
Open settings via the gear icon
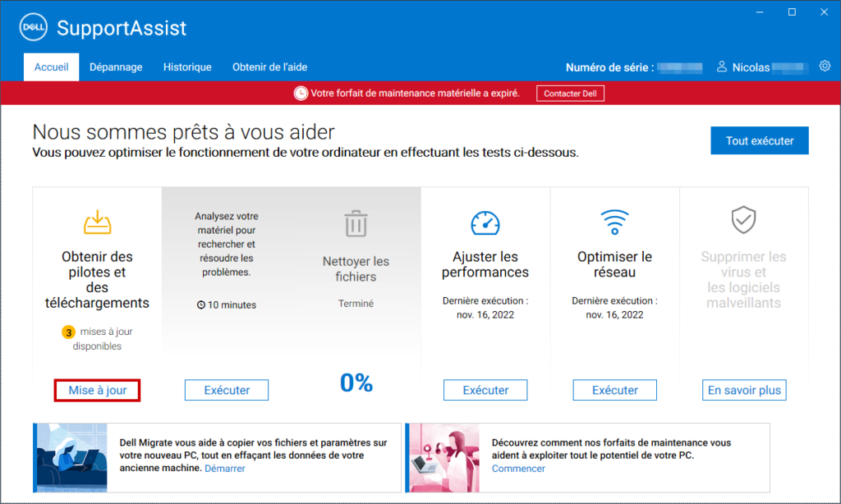(x=825, y=66)
